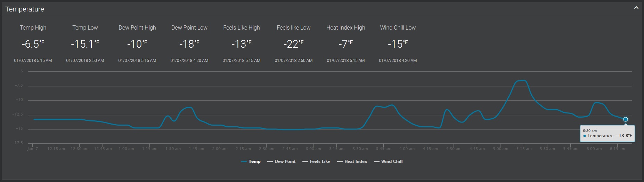The width and height of the screenshot is (644, 182).
Task: Click the Temp Low value -15.1°F
Action: pos(85,44)
